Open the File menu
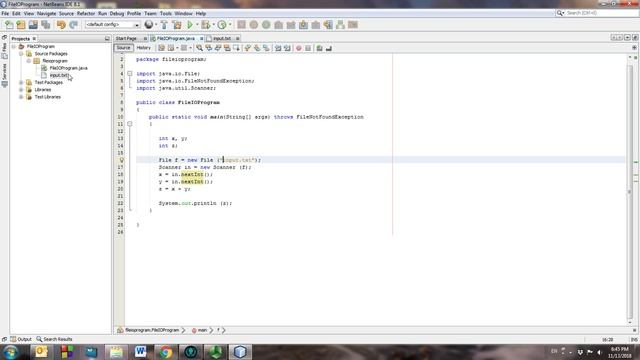The width and height of the screenshot is (640, 360). [5, 13]
